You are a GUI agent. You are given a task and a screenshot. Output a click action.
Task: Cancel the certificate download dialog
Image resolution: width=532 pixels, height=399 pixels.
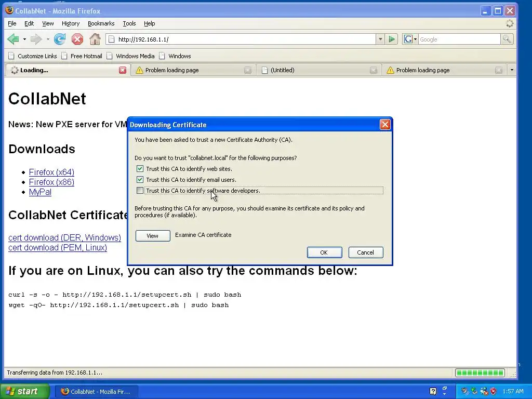[x=366, y=252]
